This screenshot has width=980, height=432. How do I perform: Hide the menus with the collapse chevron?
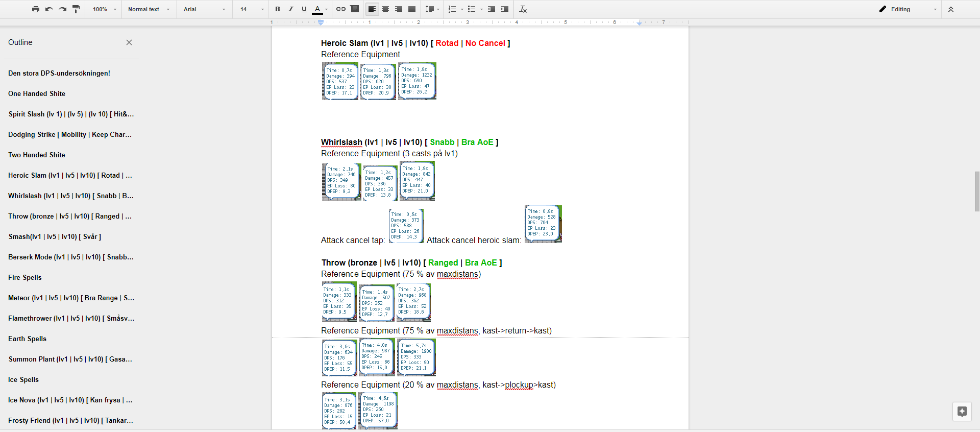pos(951,9)
